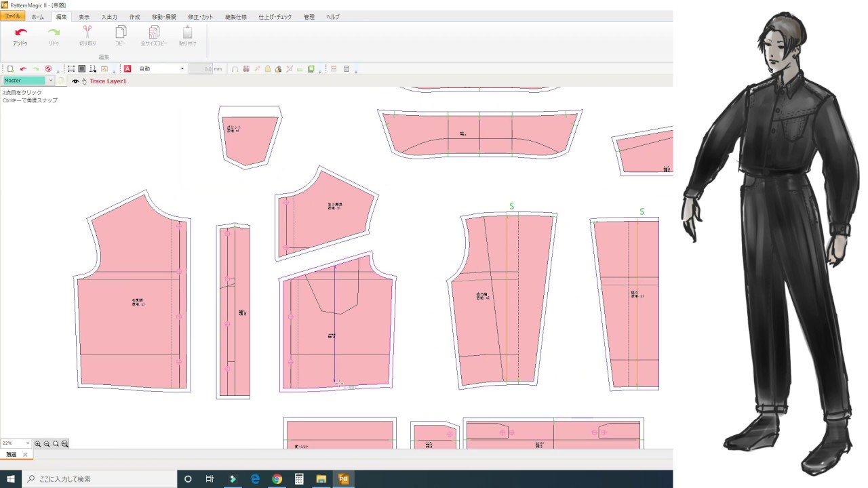Select the 無題 document tab
Image resolution: width=868 pixels, height=488 pixels.
coord(12,455)
